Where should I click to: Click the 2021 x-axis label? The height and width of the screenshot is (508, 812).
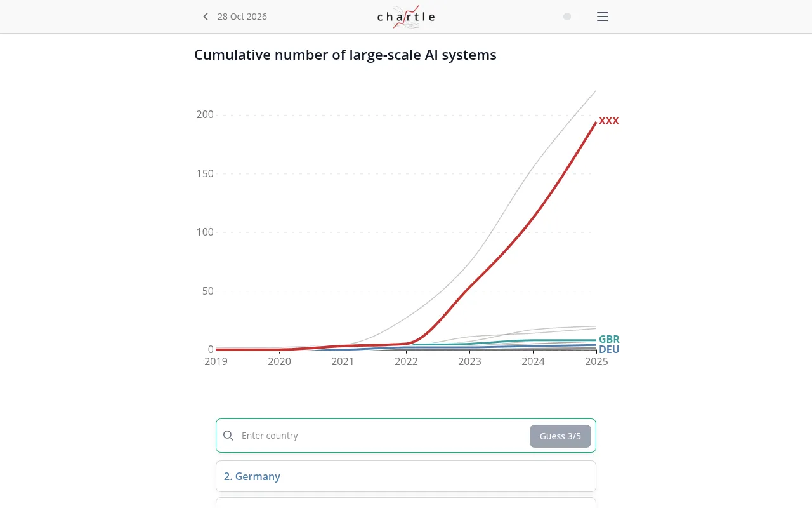(x=343, y=361)
